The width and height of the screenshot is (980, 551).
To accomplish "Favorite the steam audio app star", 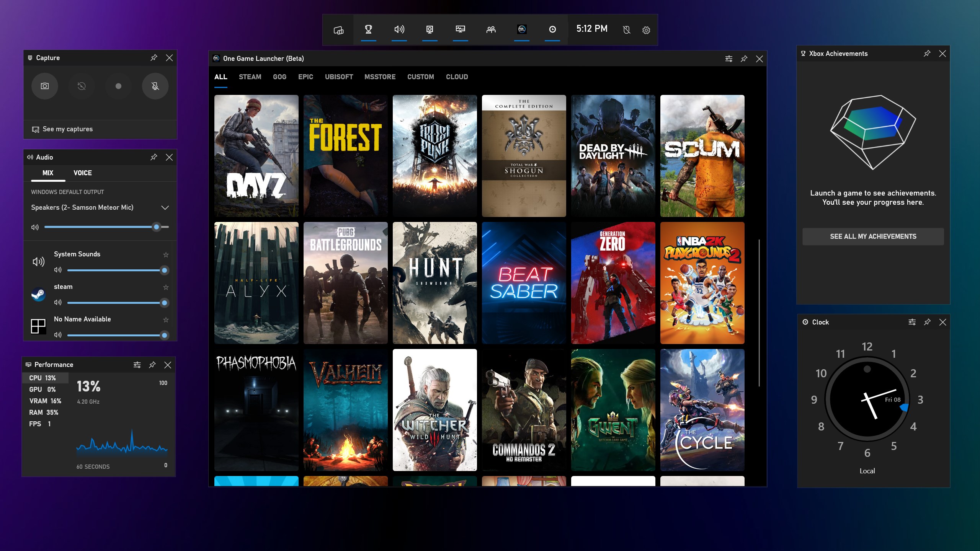I will [166, 287].
